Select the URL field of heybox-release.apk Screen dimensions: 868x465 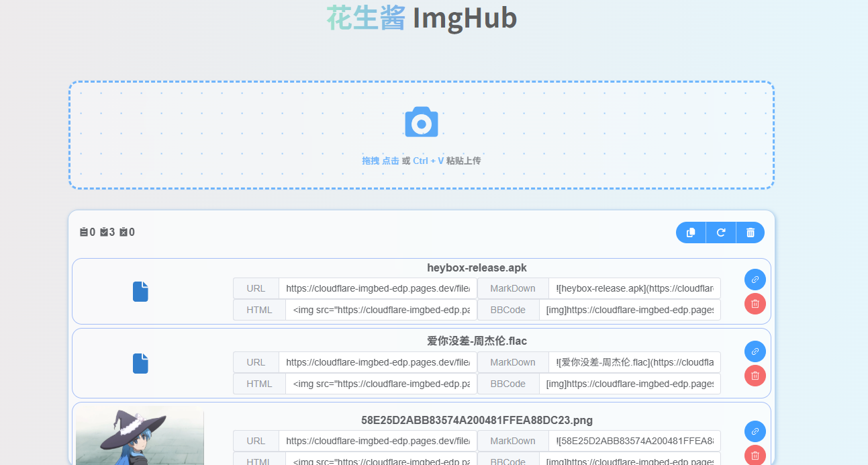[x=378, y=288]
